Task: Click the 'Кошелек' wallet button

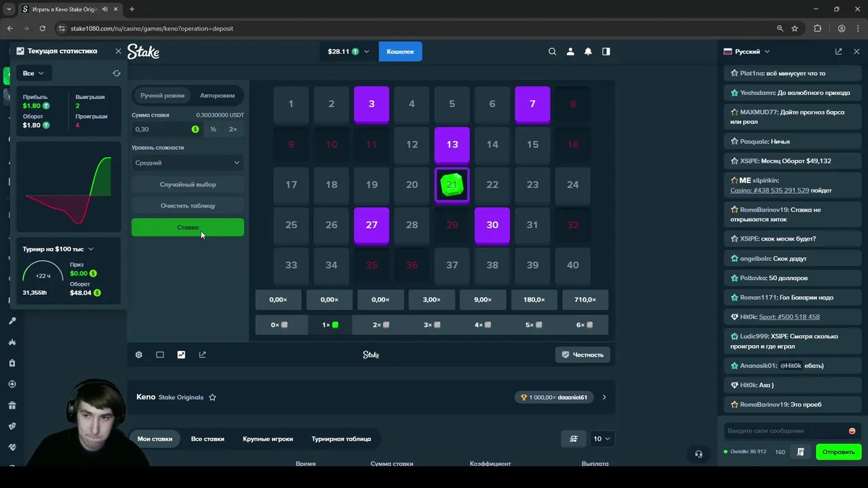Action: pos(400,52)
